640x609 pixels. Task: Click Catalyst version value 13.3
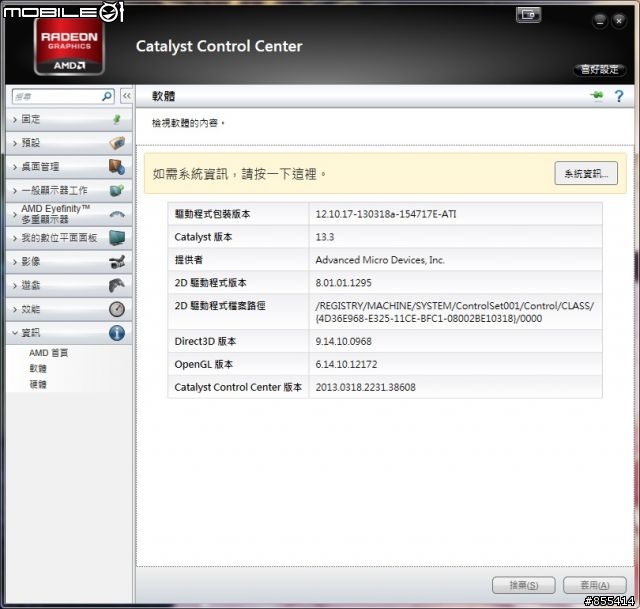325,237
